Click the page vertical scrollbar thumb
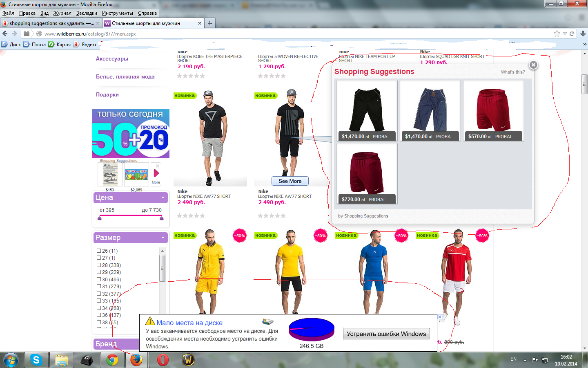588x368 pixels. coord(585,85)
